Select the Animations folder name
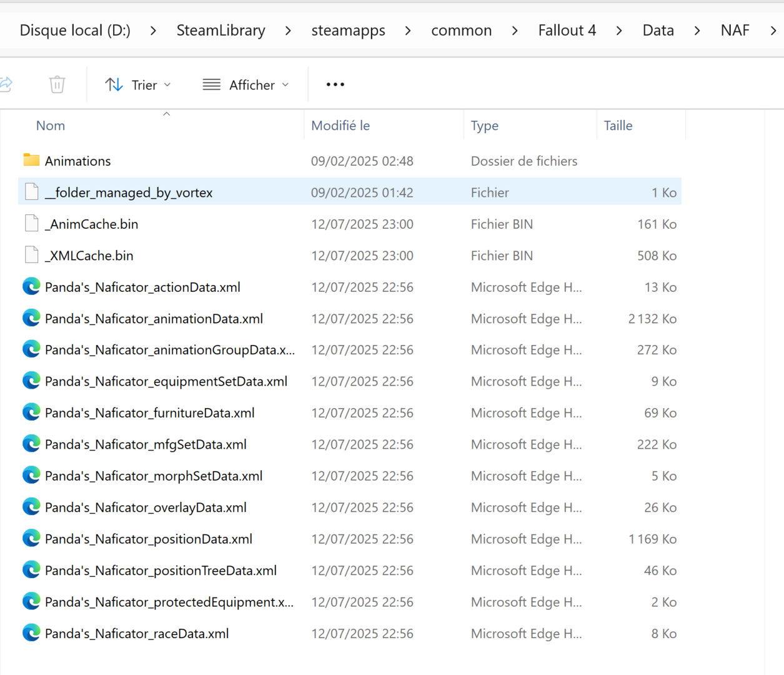 click(77, 161)
